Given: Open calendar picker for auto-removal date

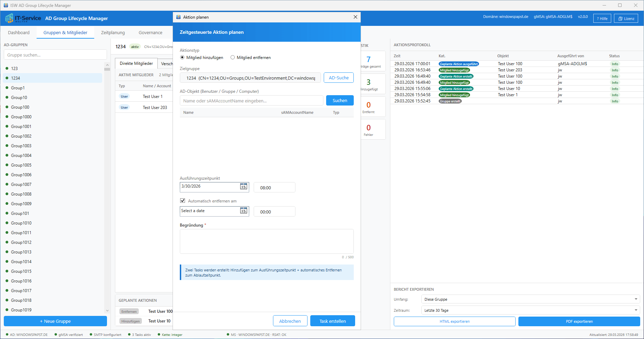Looking at the screenshot, I should click(244, 211).
